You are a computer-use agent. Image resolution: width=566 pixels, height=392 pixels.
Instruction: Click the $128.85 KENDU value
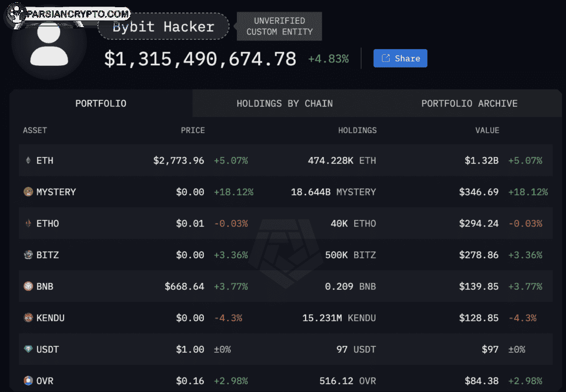479,318
